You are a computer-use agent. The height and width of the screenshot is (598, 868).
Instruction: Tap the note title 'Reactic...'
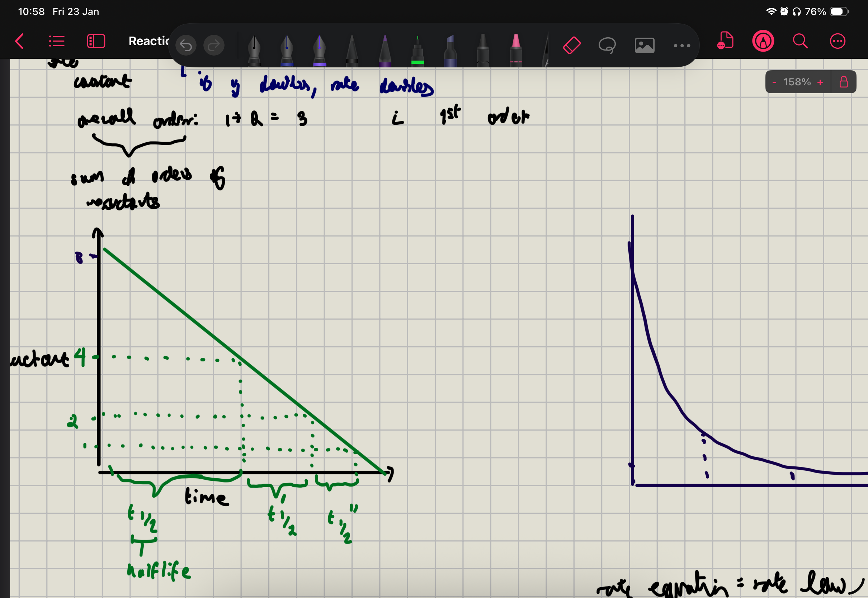tap(148, 41)
